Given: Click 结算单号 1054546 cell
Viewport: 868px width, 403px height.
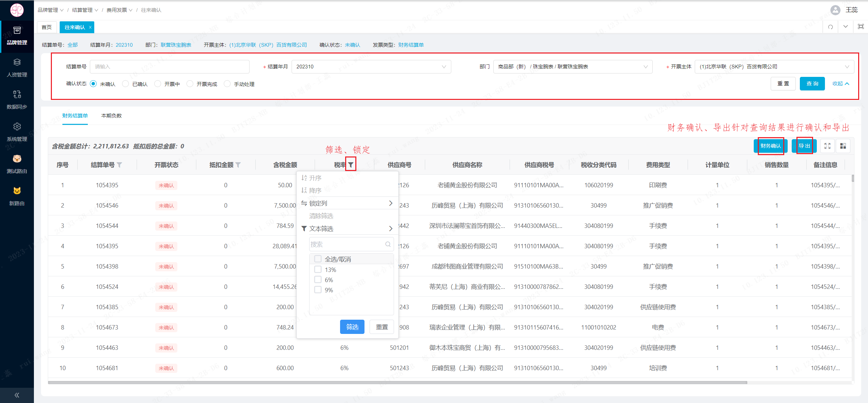Looking at the screenshot, I should pos(107,206).
